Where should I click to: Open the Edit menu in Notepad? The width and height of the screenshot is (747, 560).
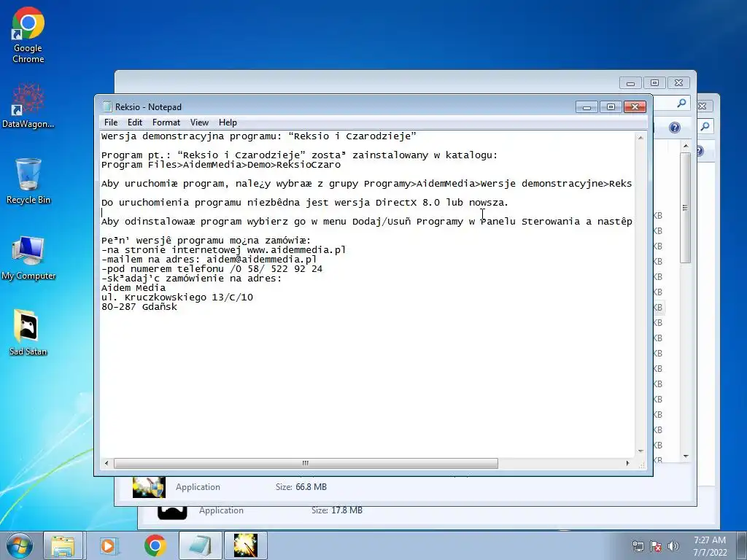(135, 122)
